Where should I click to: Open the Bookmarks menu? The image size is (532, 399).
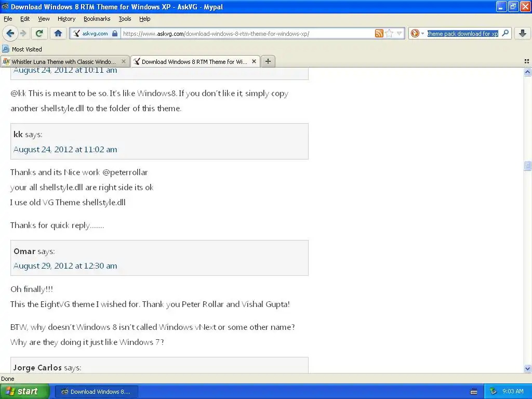tap(97, 19)
